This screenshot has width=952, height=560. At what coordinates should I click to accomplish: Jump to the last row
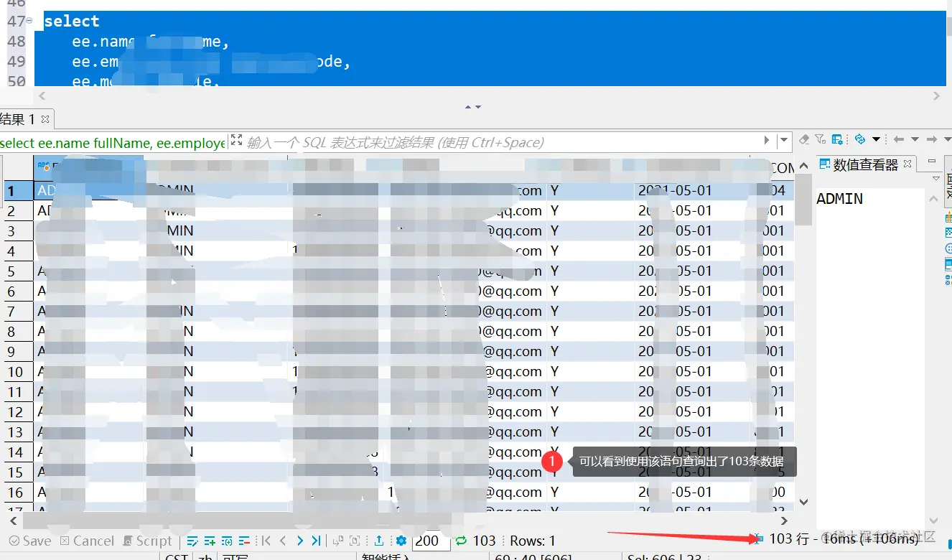click(316, 541)
